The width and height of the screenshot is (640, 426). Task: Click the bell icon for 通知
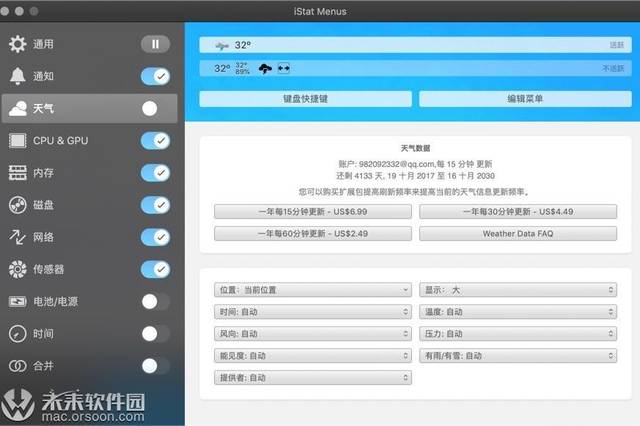click(18, 76)
